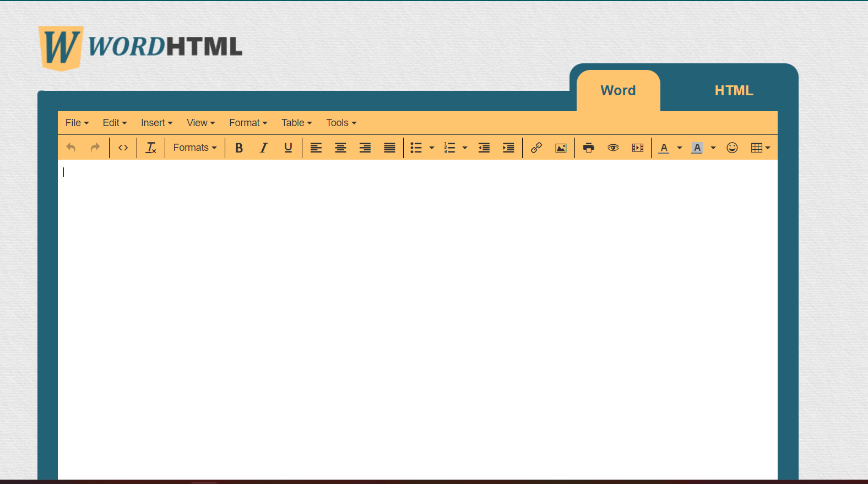
Task: Click inside the editor text area
Action: pyautogui.click(x=417, y=319)
